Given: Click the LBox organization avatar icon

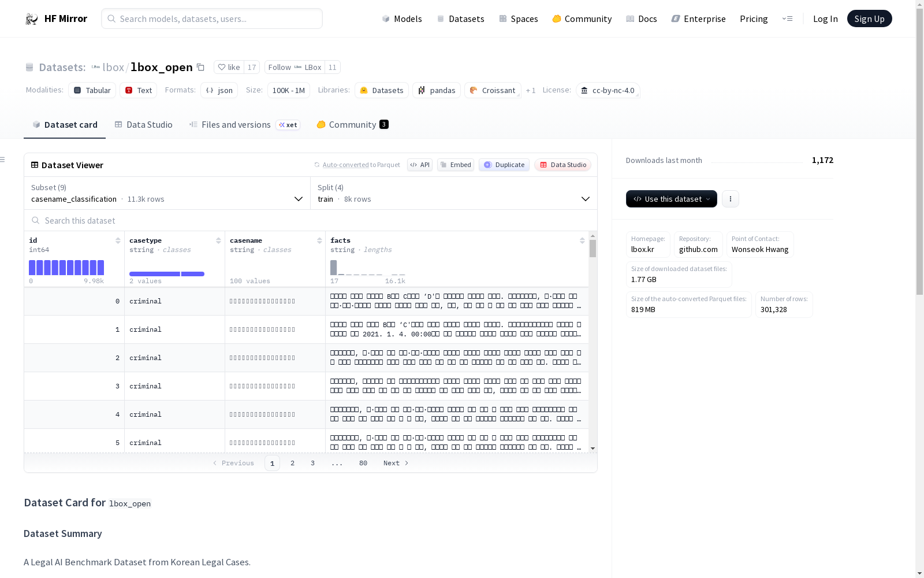Looking at the screenshot, I should click(x=96, y=67).
